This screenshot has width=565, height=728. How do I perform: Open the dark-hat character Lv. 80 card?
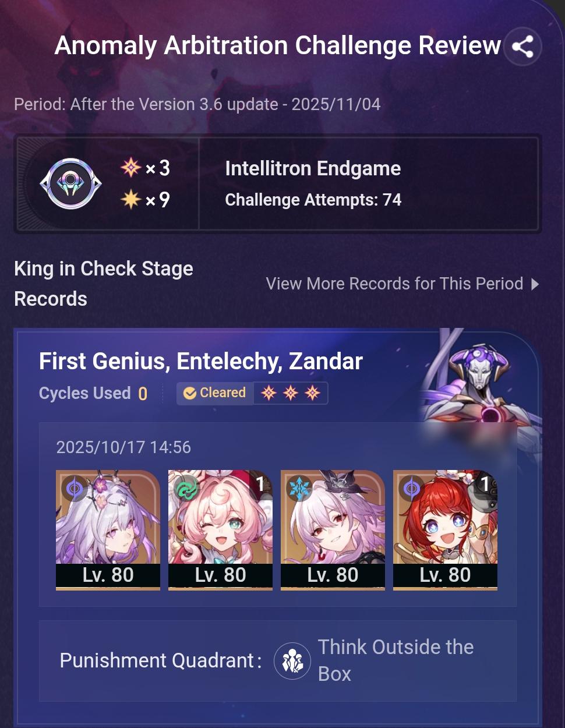point(333,530)
